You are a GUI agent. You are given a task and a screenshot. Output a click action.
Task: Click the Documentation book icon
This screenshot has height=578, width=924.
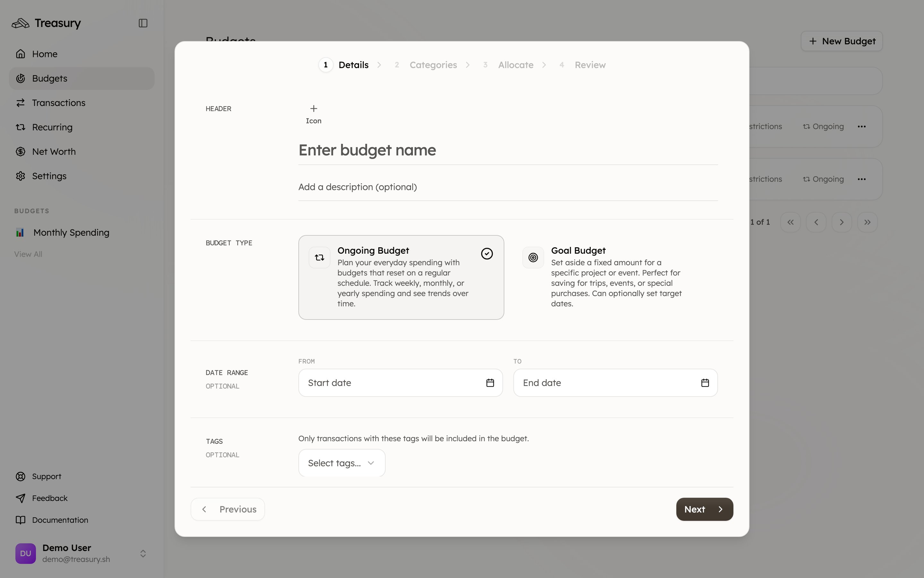[x=21, y=520]
